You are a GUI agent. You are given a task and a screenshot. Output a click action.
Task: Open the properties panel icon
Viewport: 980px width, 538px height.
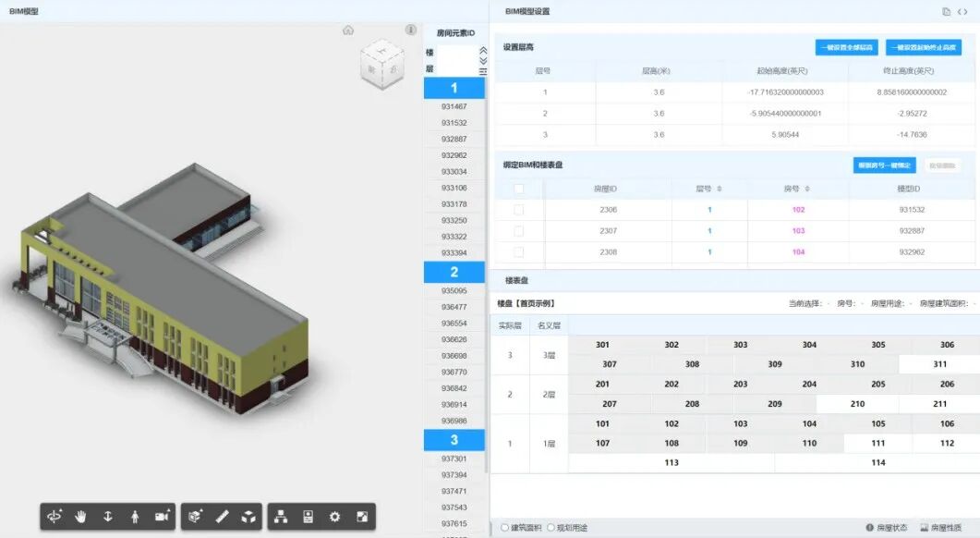point(309,517)
